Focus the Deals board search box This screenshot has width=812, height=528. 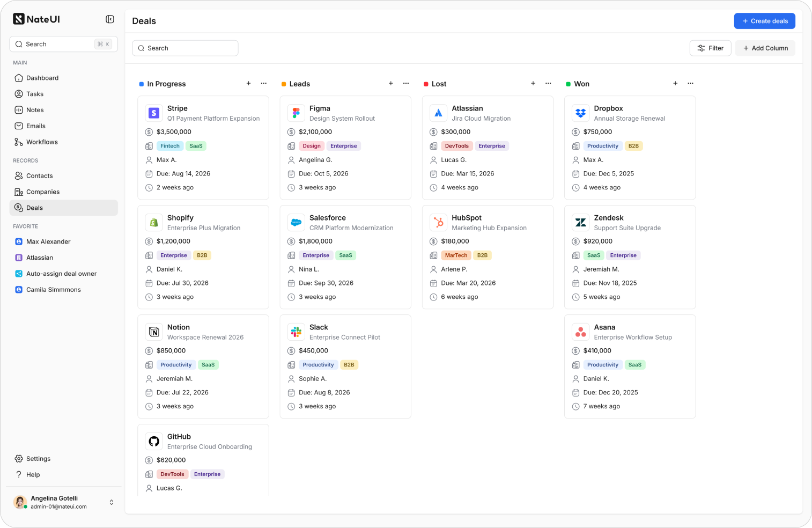pyautogui.click(x=185, y=48)
